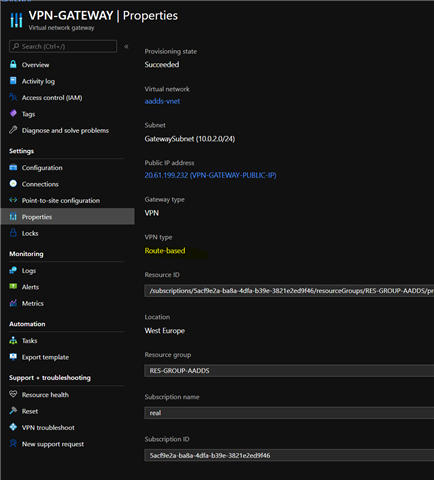The width and height of the screenshot is (434, 480).
Task: Collapse the sidebar menu with chevron
Action: pos(126,47)
